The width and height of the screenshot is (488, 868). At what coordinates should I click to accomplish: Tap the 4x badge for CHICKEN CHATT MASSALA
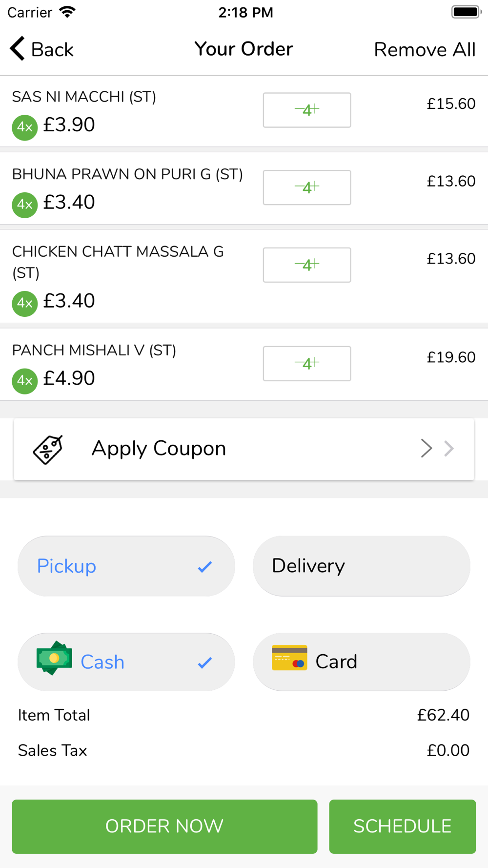coord(25,304)
